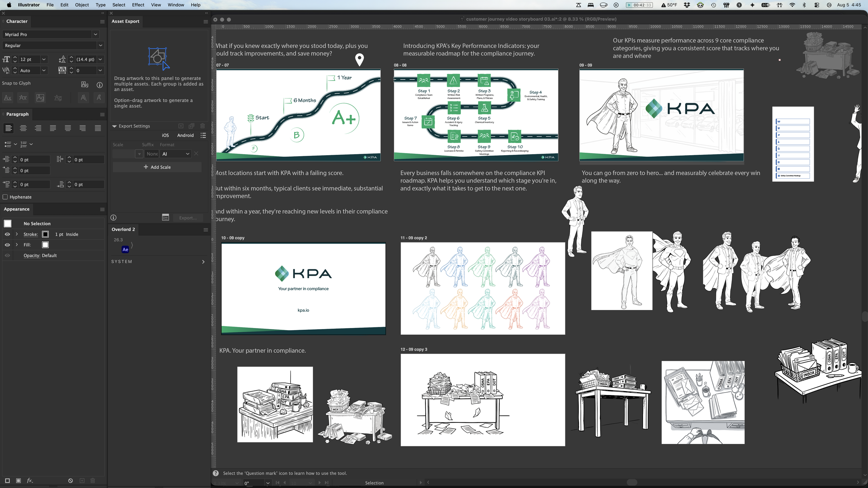This screenshot has height=488, width=868.
Task: Open the kerning dropdown showing Auto
Action: point(44,70)
